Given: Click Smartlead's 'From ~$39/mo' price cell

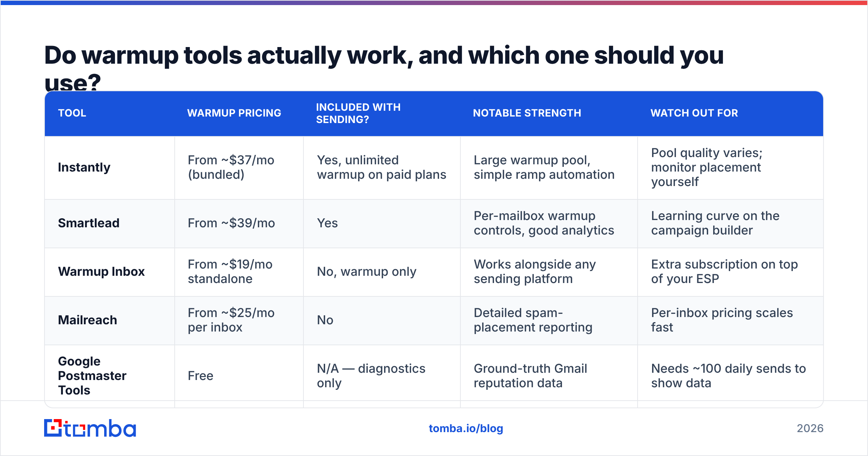Looking at the screenshot, I should (x=231, y=223).
